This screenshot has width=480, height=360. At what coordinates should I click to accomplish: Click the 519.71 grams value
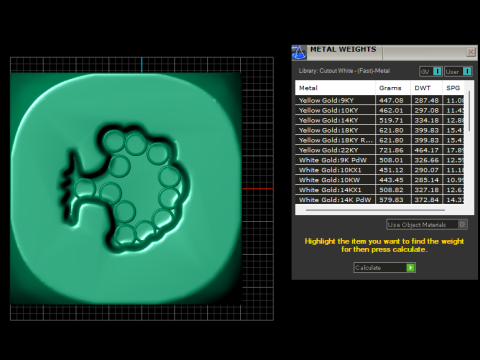coord(391,120)
